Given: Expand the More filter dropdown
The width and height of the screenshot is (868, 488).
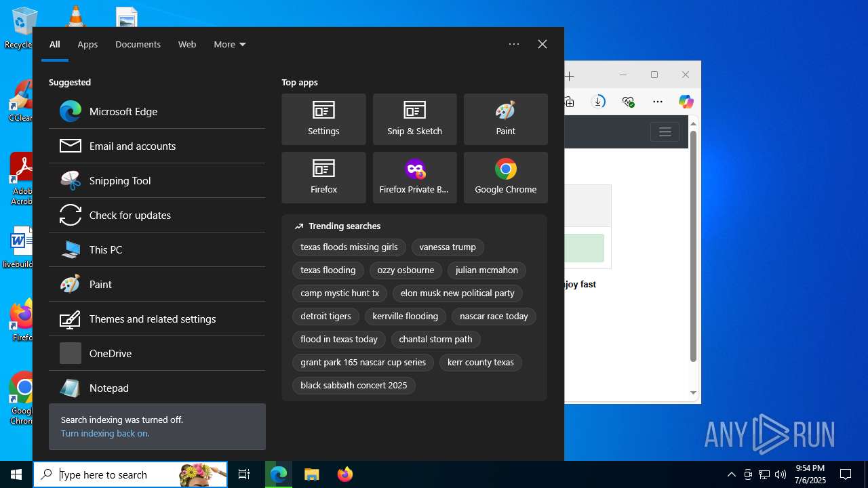Looking at the screenshot, I should (230, 44).
